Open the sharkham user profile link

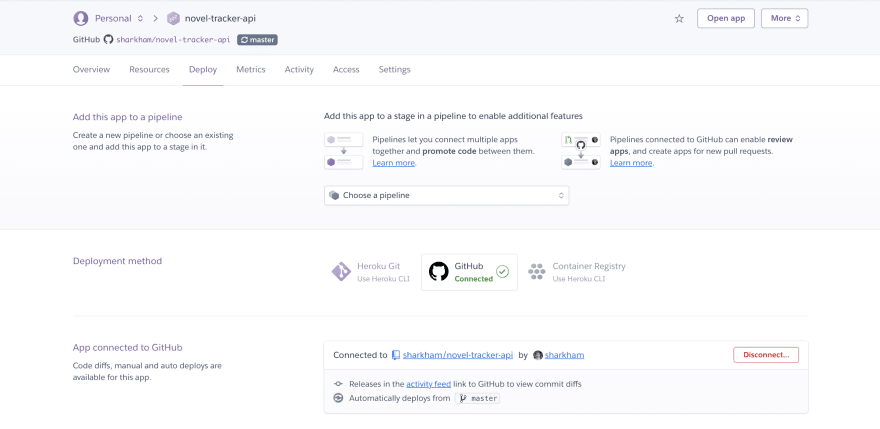point(565,355)
